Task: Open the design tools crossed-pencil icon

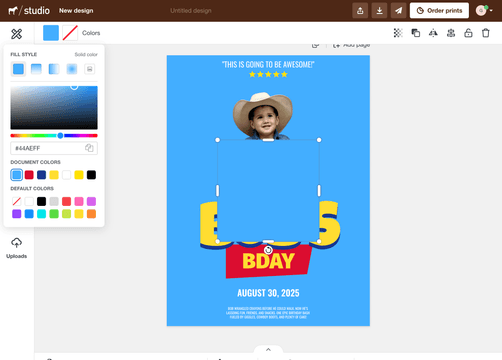Action: (16, 33)
